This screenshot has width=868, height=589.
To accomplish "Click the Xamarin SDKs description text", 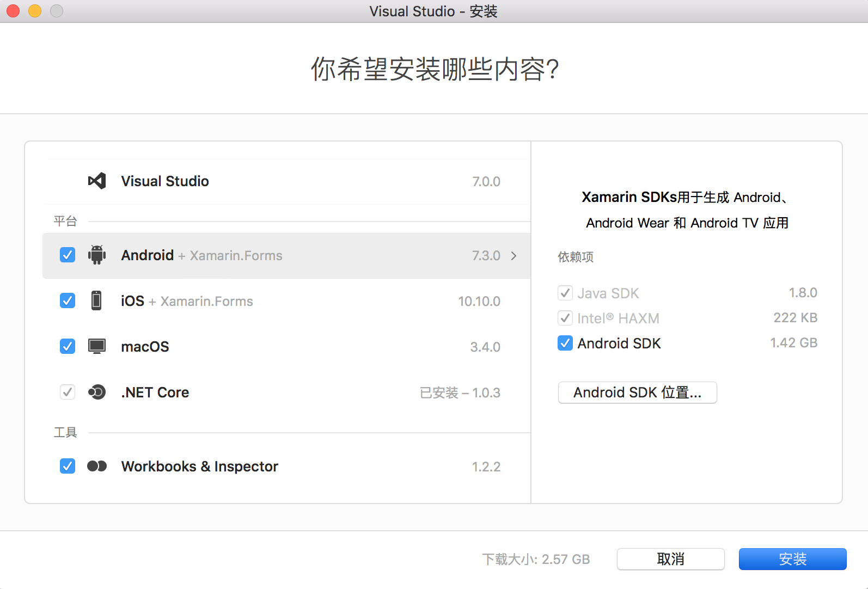I will click(x=687, y=210).
